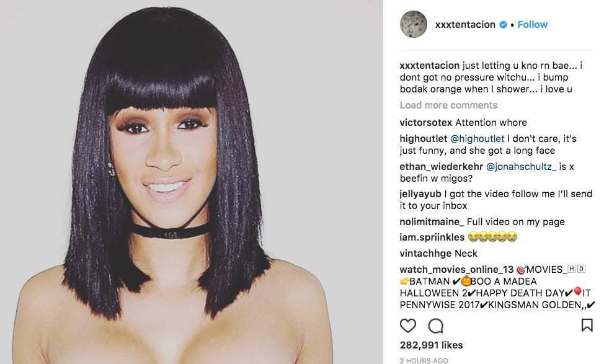
Task: Open highoutlet commenter profile
Action: [424, 139]
